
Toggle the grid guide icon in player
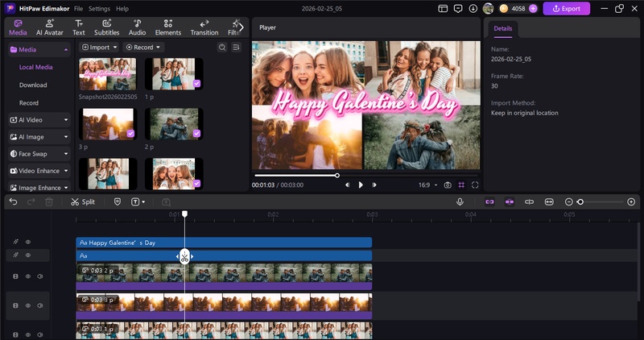coord(461,185)
